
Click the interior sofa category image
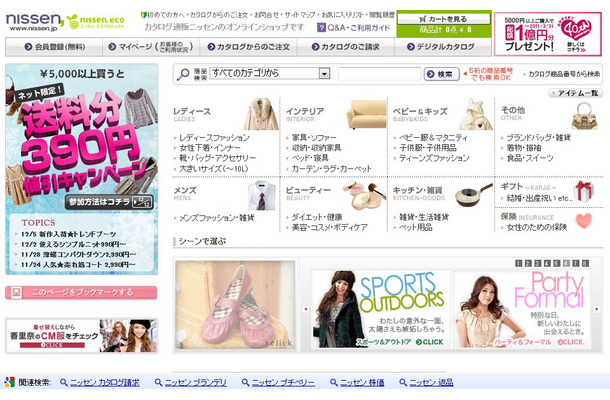366,114
